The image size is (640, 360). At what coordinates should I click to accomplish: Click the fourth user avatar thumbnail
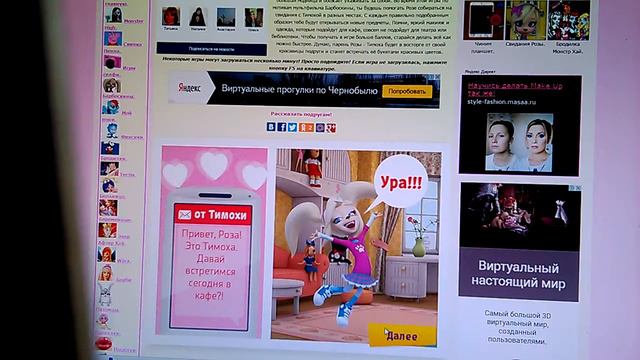(253, 18)
